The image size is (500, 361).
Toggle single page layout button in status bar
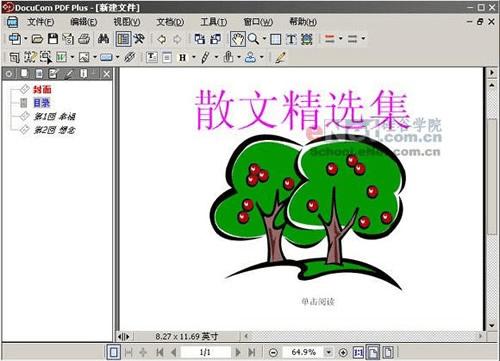(x=114, y=352)
